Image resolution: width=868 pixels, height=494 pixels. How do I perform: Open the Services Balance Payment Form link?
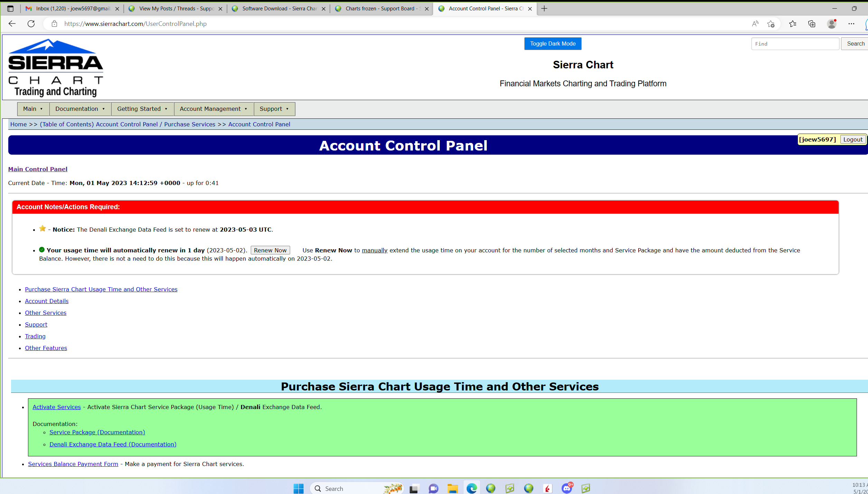point(73,464)
